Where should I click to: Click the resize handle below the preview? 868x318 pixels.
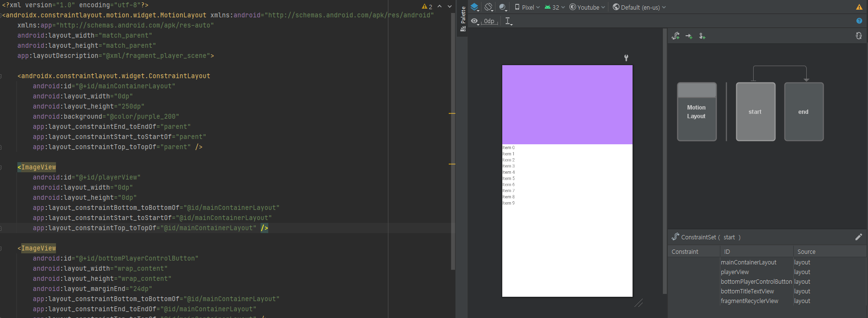pos(638,303)
